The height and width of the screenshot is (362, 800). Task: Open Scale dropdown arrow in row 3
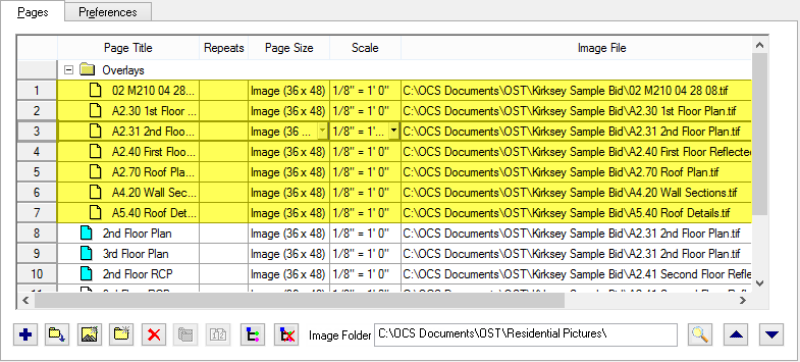(x=393, y=132)
